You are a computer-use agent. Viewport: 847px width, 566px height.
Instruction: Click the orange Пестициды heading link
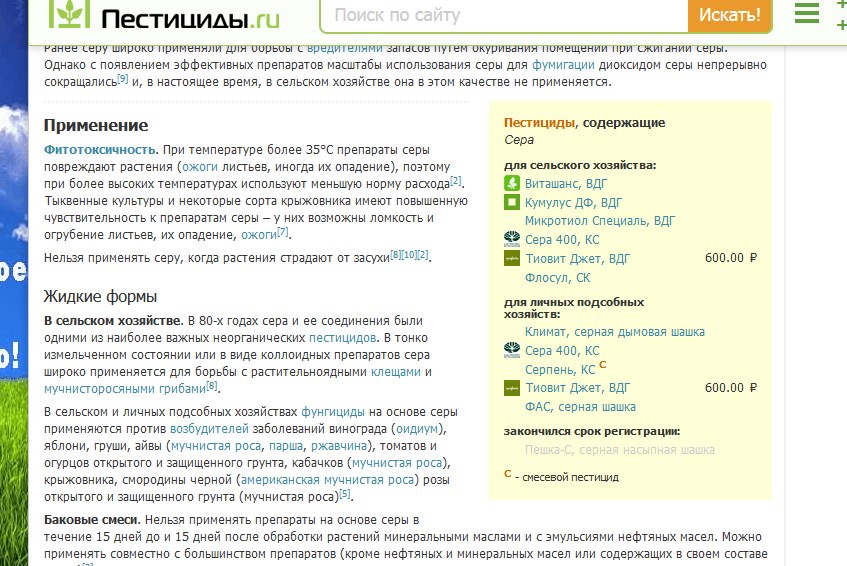[540, 123]
